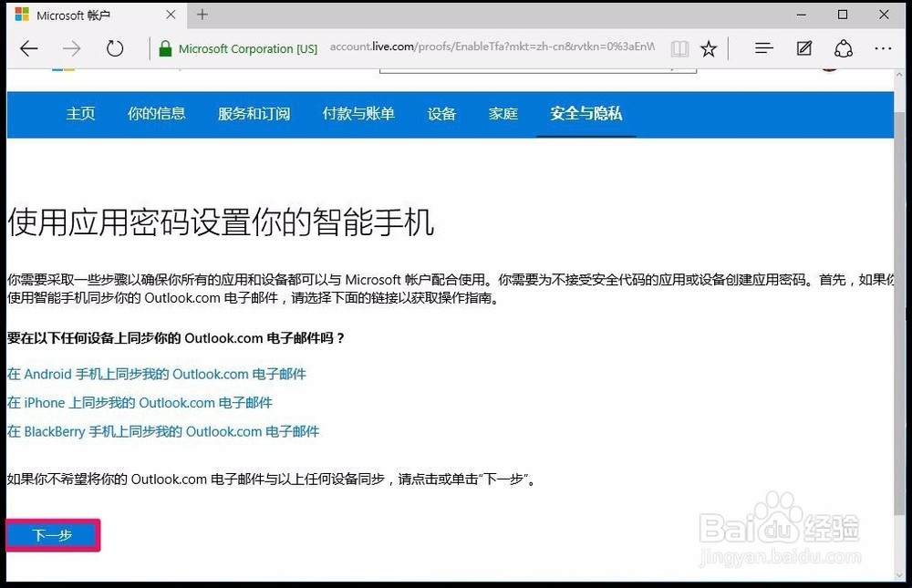This screenshot has width=912, height=588.
Task: Click the vertical scrollbar on the page
Action: coord(899,315)
